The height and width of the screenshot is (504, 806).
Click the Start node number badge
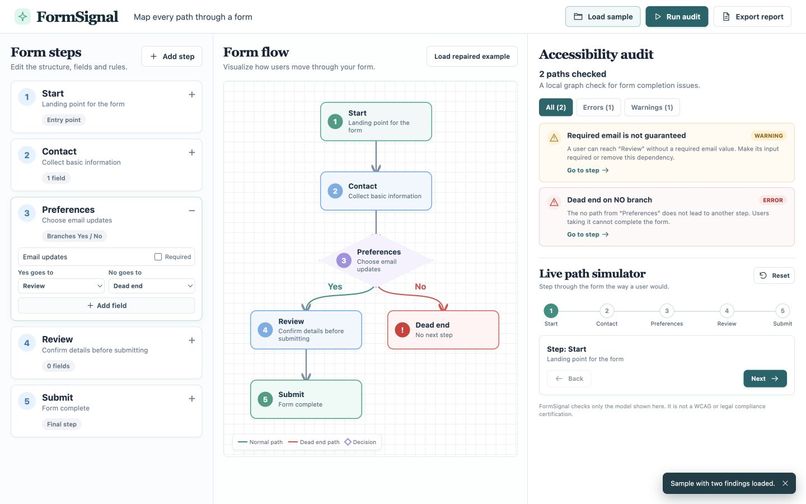335,122
